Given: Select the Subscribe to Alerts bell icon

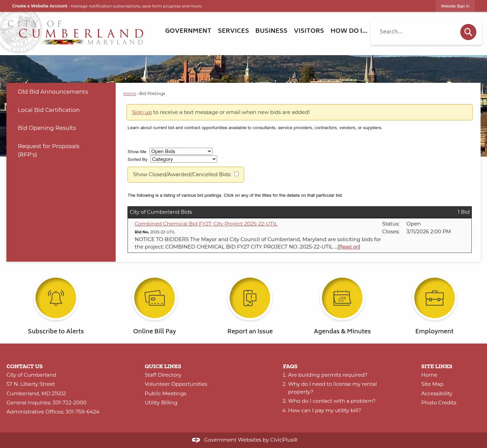Looking at the screenshot, I should click(x=56, y=298).
